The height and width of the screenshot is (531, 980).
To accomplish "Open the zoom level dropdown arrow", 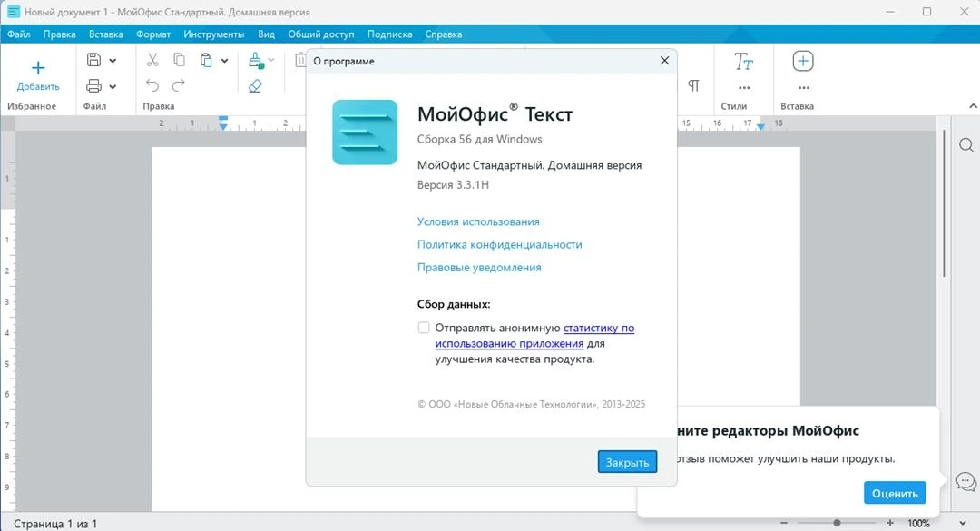I will pos(963,523).
